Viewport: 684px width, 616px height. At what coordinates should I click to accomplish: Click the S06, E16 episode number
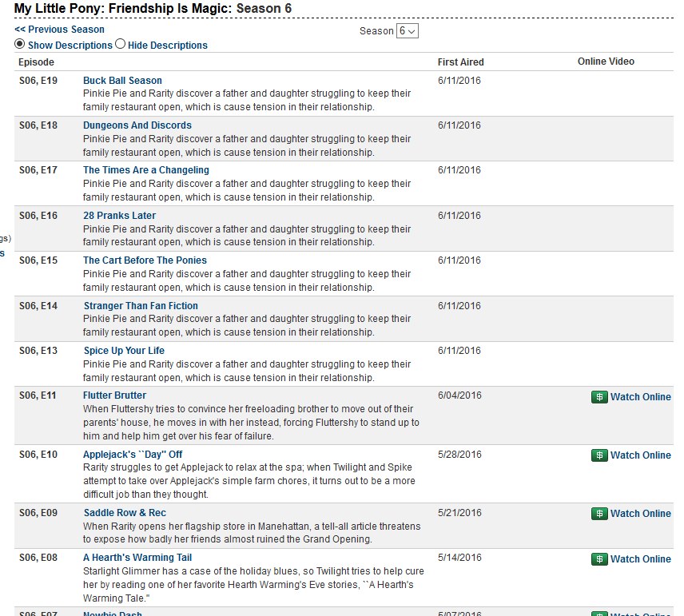(38, 216)
